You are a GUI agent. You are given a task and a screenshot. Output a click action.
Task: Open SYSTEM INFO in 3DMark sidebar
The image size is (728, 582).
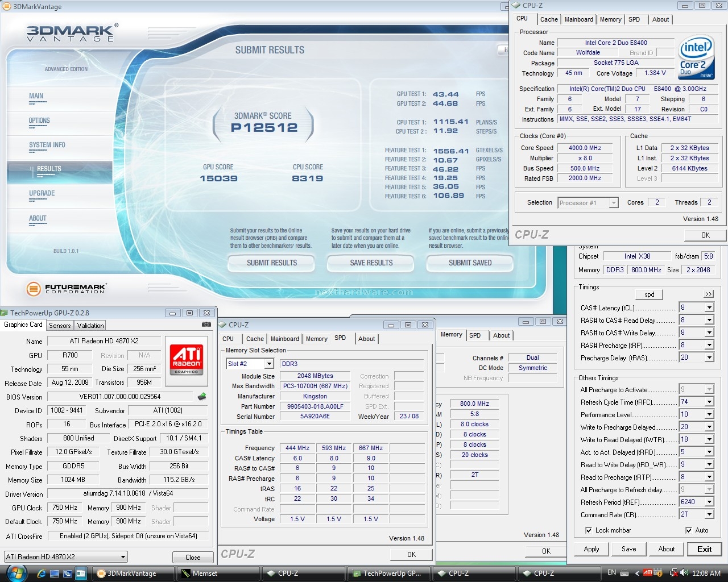[x=47, y=145]
